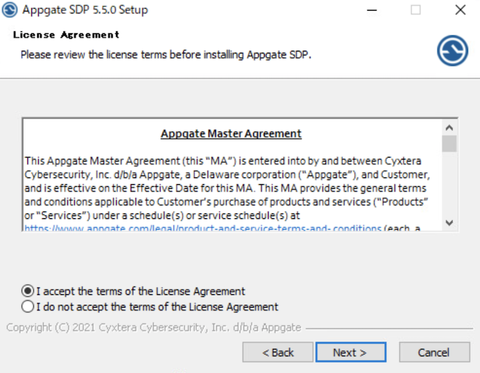The image size is (480, 373).
Task: Click the Appgate icon in title bar
Action: (x=10, y=10)
